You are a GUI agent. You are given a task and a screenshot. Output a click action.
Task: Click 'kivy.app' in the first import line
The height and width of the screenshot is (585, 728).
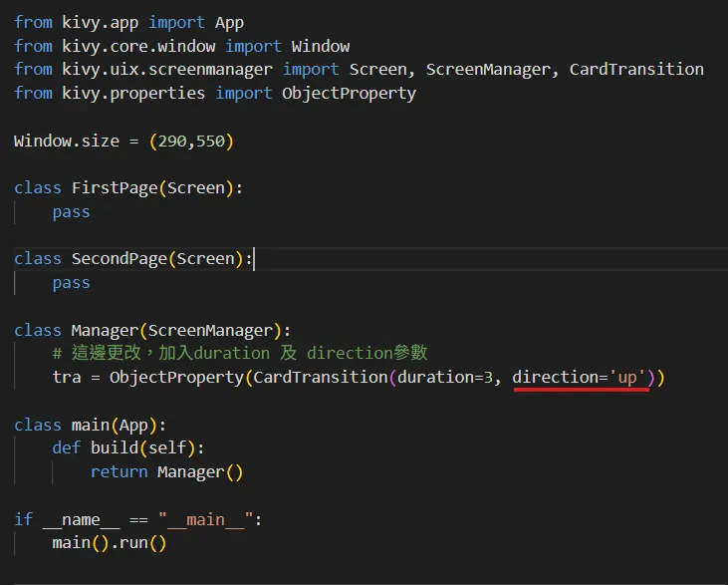pos(101,23)
